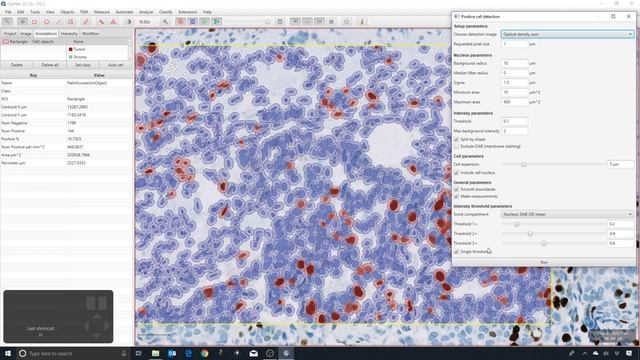Switch to the Workflow tab
The height and width of the screenshot is (360, 640).
pyautogui.click(x=90, y=33)
